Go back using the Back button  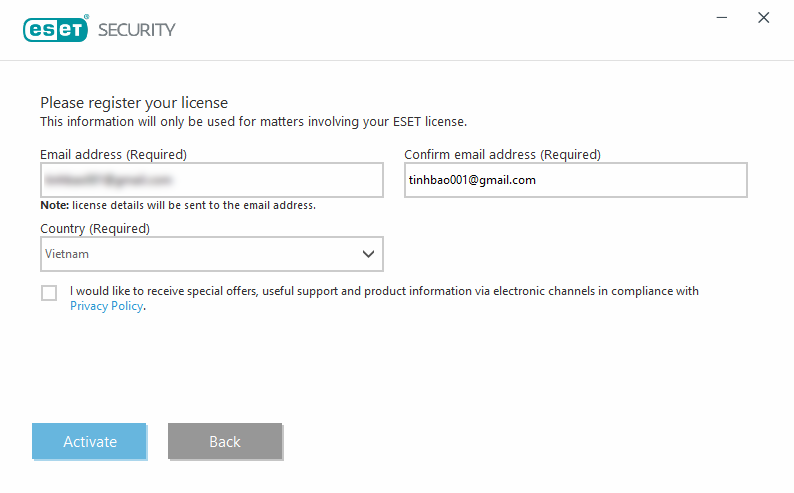(x=225, y=441)
